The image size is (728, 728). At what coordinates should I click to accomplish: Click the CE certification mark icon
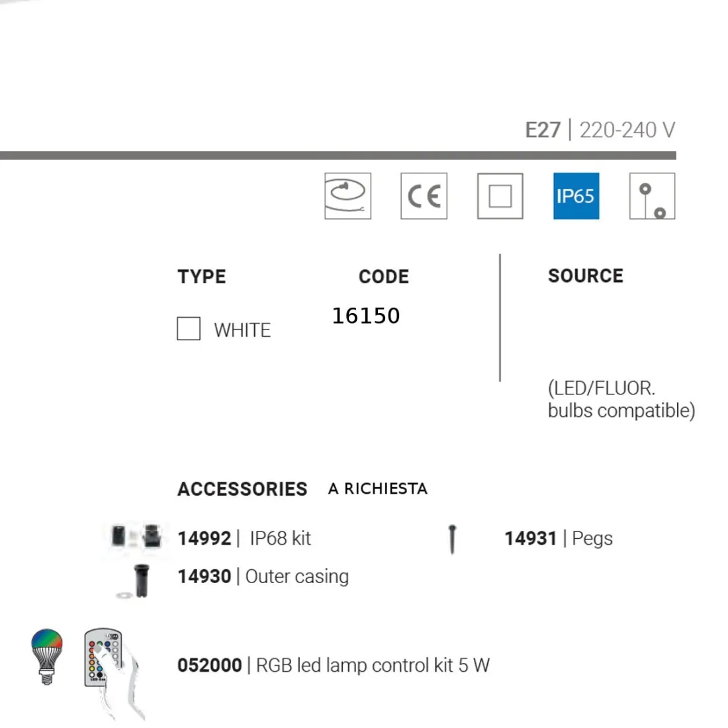coord(424,196)
